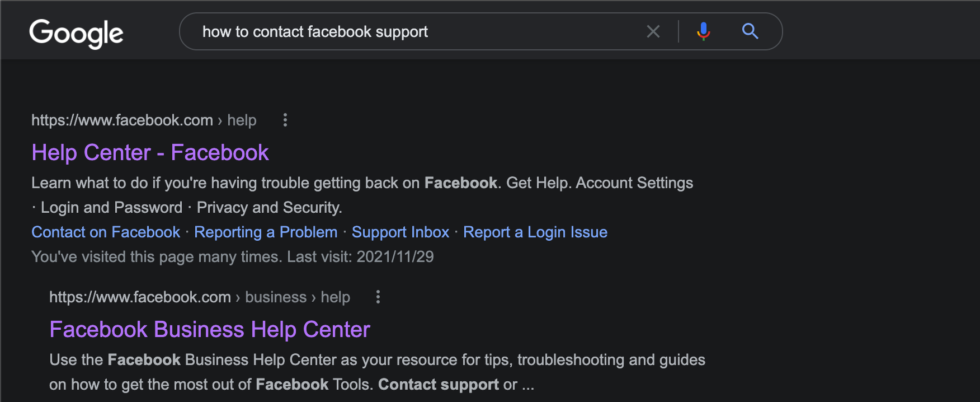Focus the search box with facebook support query
Image resolution: width=980 pixels, height=402 pixels.
coord(420,31)
